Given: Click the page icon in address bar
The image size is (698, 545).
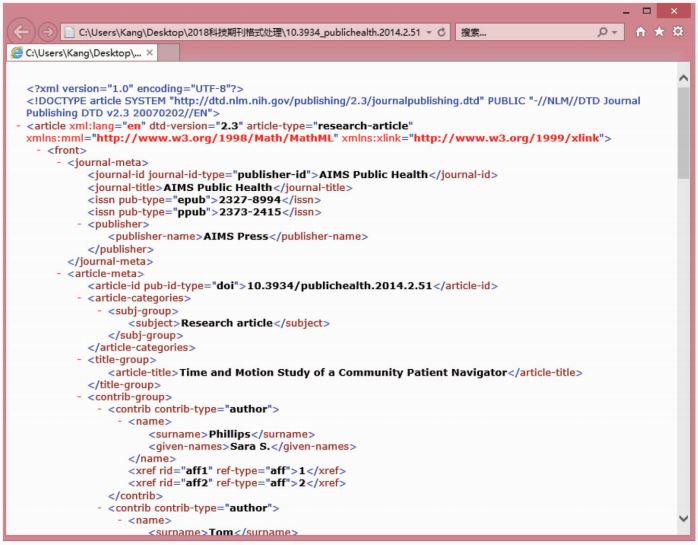Looking at the screenshot, I should point(69,32).
